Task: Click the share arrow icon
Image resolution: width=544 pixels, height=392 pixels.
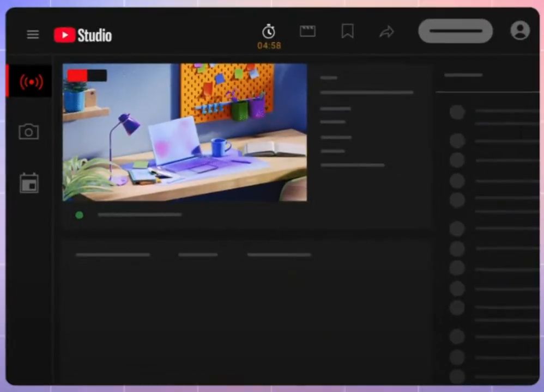Action: 386,32
